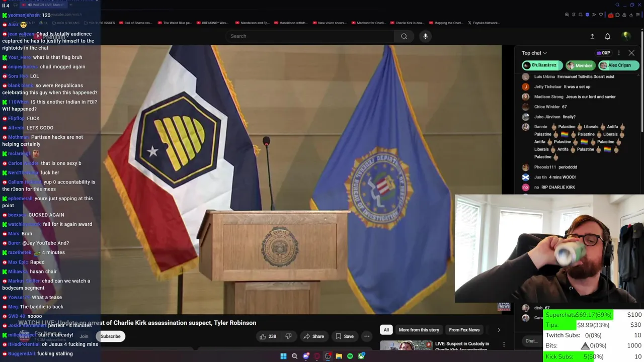The image size is (644, 362).
Task: Advance filter chips with right arrow
Action: pos(499,330)
